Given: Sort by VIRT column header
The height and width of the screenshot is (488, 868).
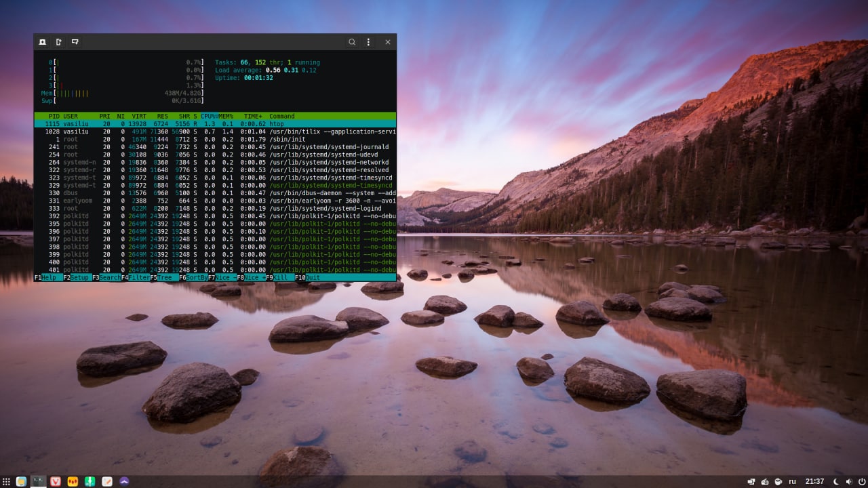Looking at the screenshot, I should click(139, 116).
